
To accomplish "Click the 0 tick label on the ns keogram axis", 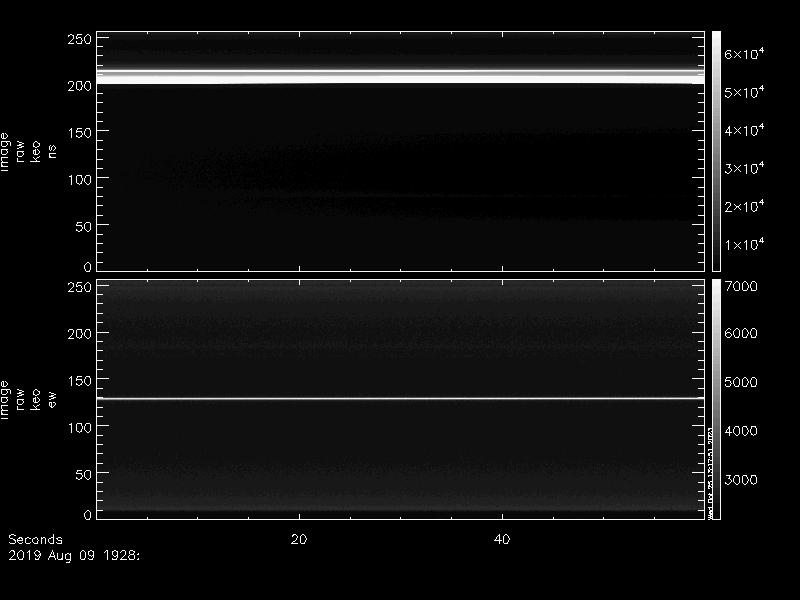I will tap(87, 266).
